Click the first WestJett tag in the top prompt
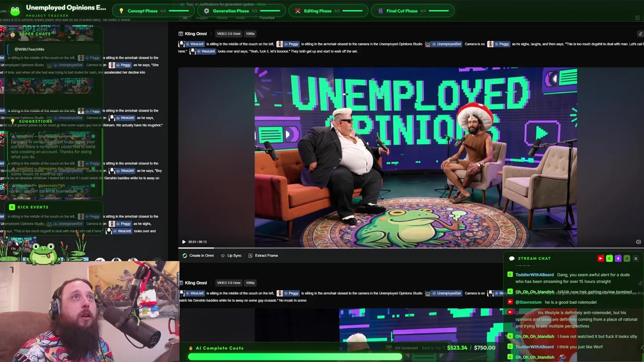This screenshot has height=362, width=644. (x=192, y=44)
